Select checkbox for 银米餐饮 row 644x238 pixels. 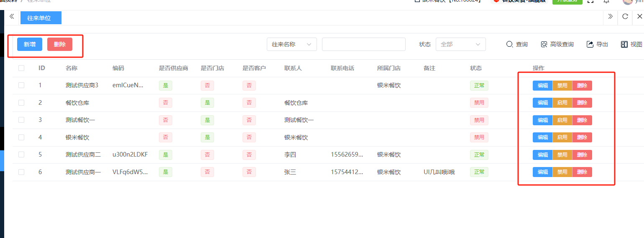click(21, 137)
